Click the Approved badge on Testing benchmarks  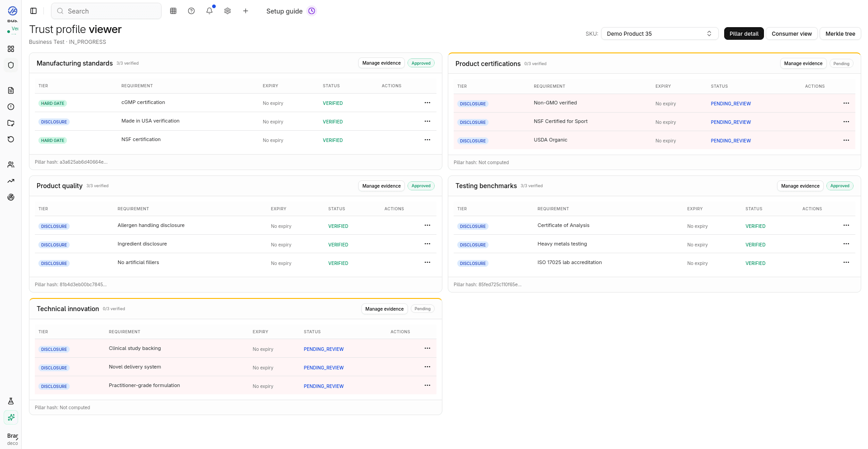tap(840, 186)
